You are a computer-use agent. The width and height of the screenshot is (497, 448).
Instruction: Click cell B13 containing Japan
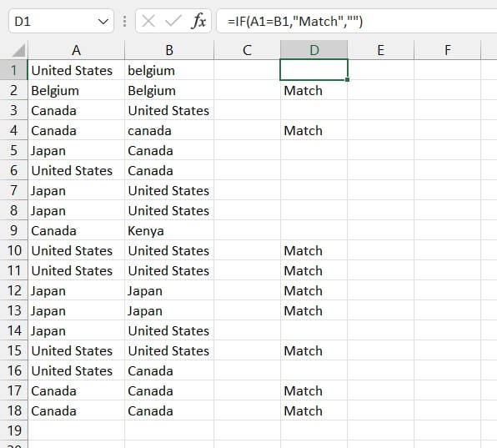pyautogui.click(x=169, y=310)
